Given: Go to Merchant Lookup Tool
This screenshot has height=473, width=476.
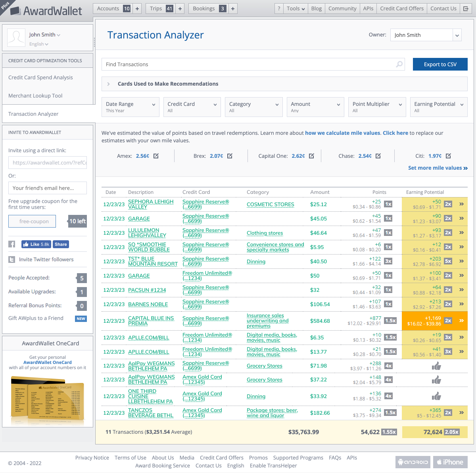Looking at the screenshot, I should coord(35,96).
